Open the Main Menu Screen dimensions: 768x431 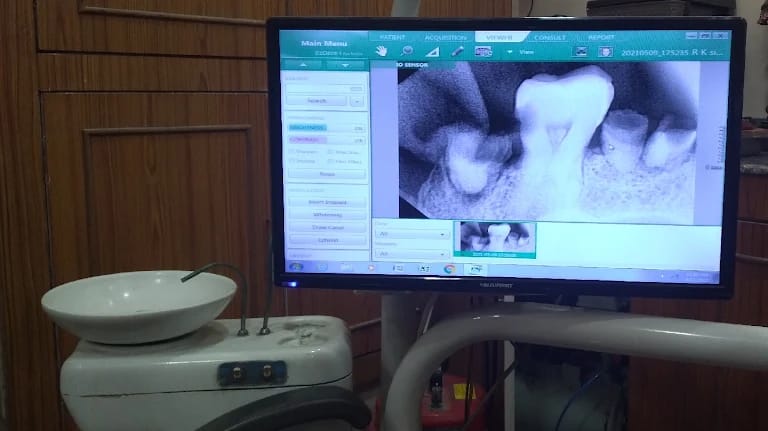(324, 44)
